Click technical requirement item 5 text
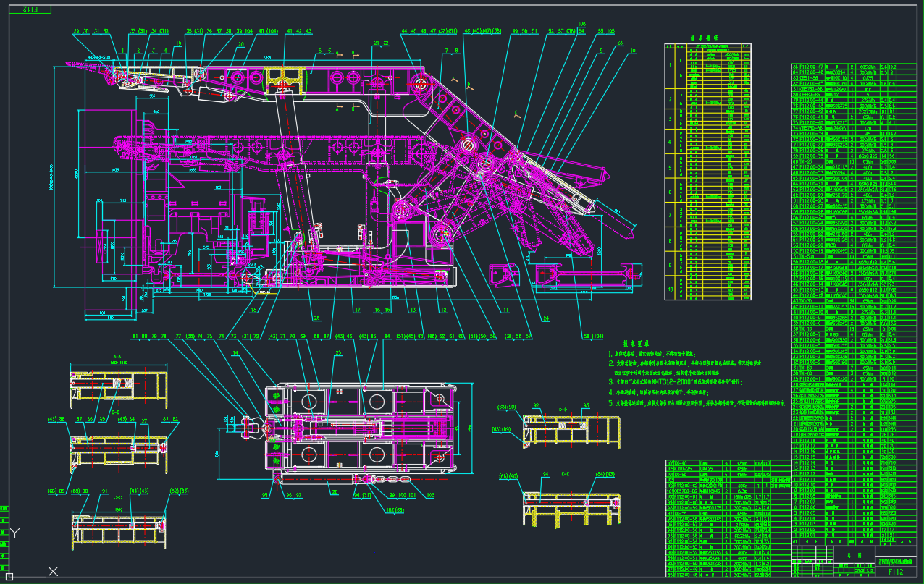The height and width of the screenshot is (584, 924). coord(697,402)
